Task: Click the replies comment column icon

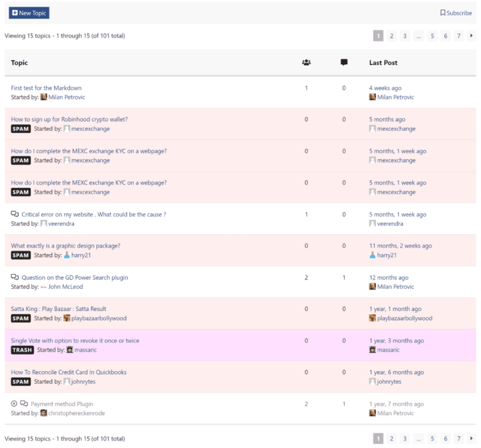Action: (x=344, y=62)
